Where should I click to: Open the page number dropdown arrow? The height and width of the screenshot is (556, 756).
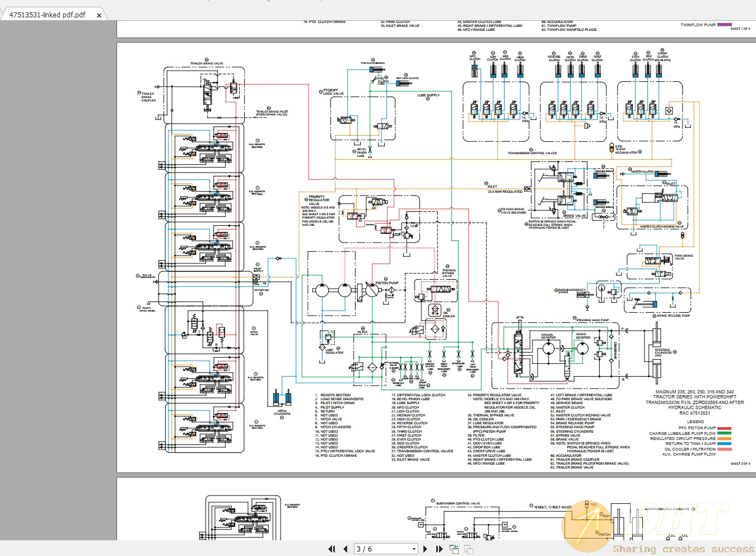[414, 549]
